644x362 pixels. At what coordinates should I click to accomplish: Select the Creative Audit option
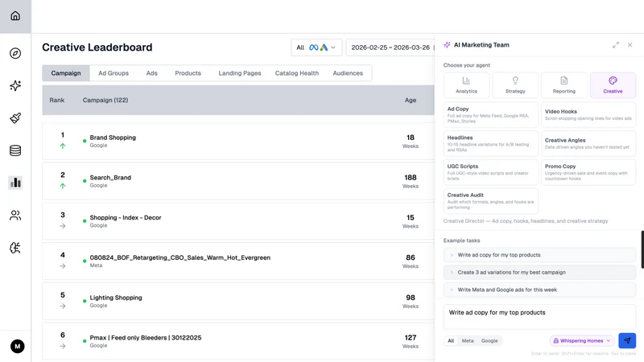click(491, 200)
